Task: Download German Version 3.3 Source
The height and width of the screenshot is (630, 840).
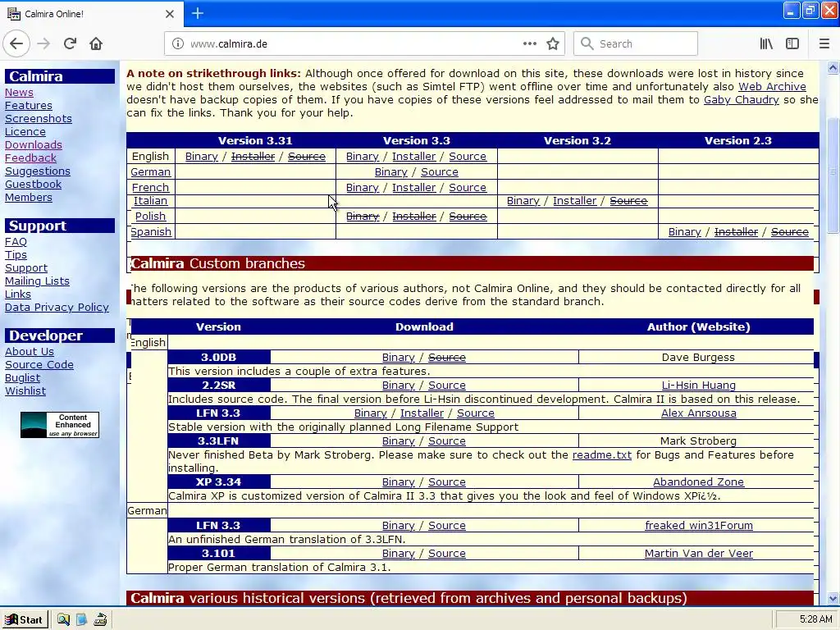Action: [x=440, y=172]
